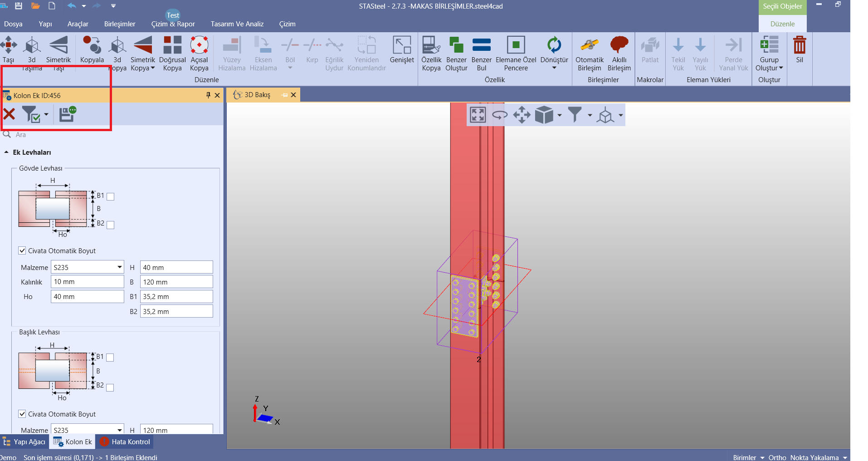Click Nokta Yakalama in status bar
The height and width of the screenshot is (461, 868).
(x=814, y=457)
